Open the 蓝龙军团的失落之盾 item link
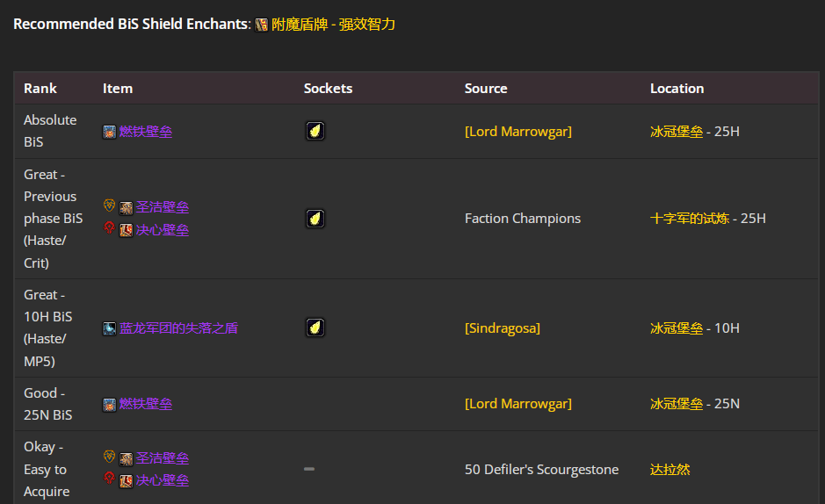The image size is (825, 504). [x=178, y=328]
